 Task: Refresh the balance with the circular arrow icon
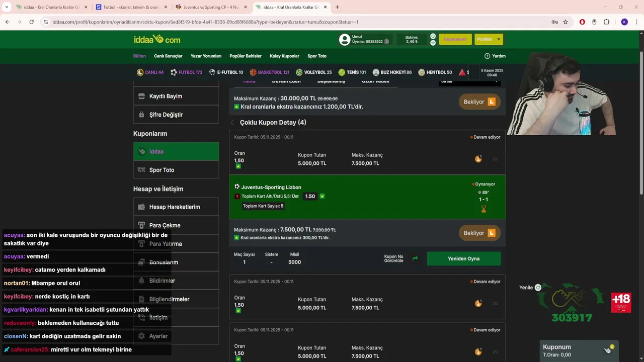click(433, 36)
